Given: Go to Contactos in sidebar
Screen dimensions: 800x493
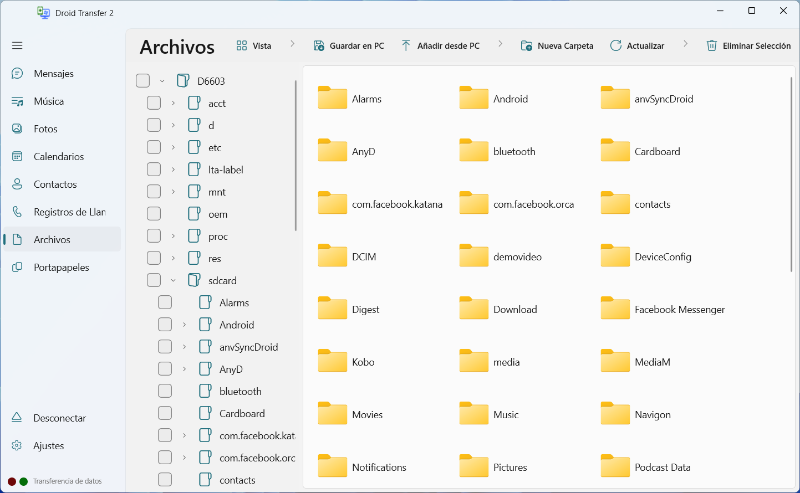Looking at the screenshot, I should pyautogui.click(x=62, y=184).
